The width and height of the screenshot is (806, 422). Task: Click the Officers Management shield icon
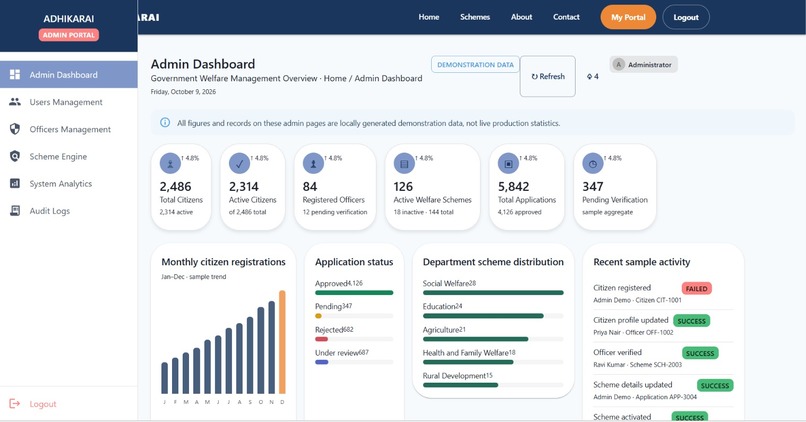15,129
